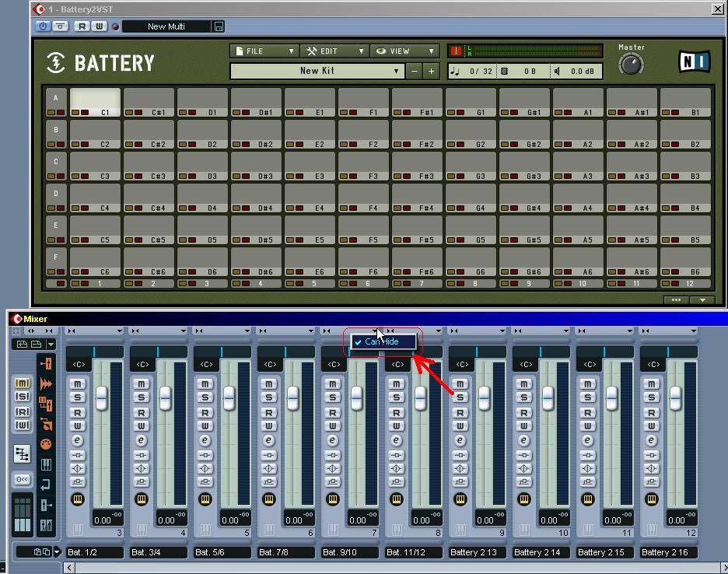The image size is (728, 574).
Task: Open channel 9 view options dropdown arrow
Action: [x=502, y=331]
